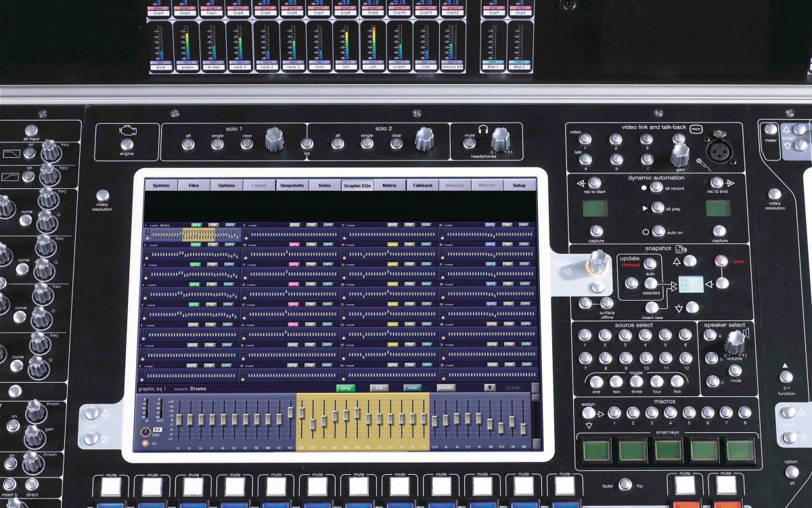The width and height of the screenshot is (812, 508).
Task: Open the presets dropdown arrow in EQ panel
Action: pyautogui.click(x=490, y=388)
